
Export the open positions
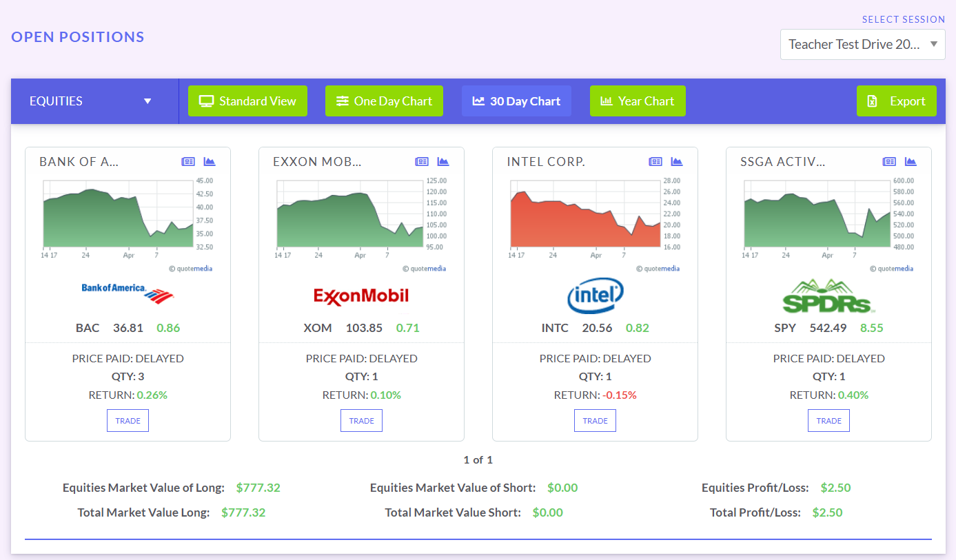pos(897,101)
